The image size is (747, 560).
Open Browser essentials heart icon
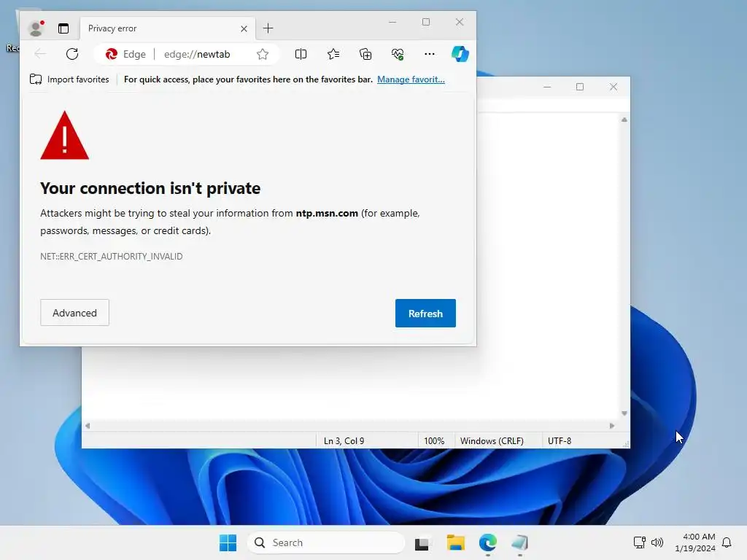(x=398, y=54)
